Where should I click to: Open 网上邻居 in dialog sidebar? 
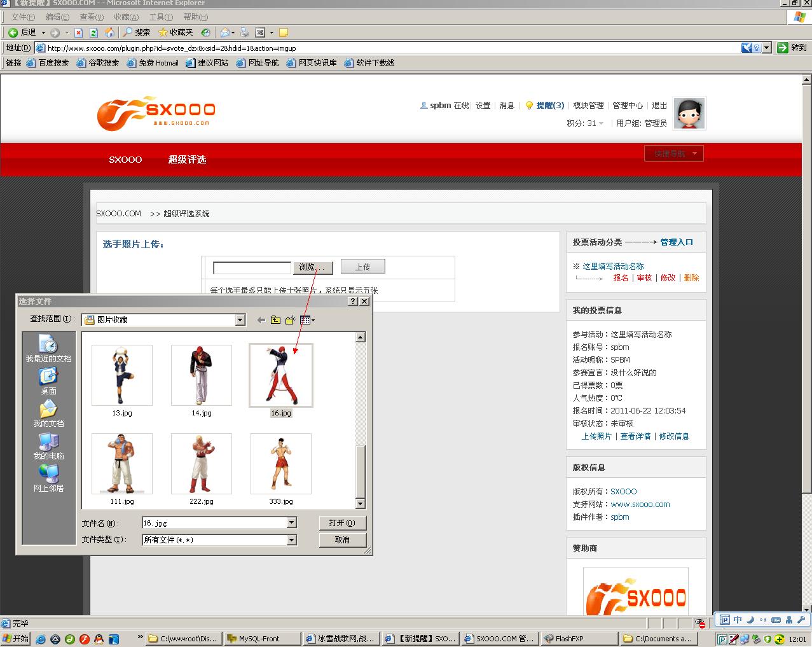(x=48, y=478)
